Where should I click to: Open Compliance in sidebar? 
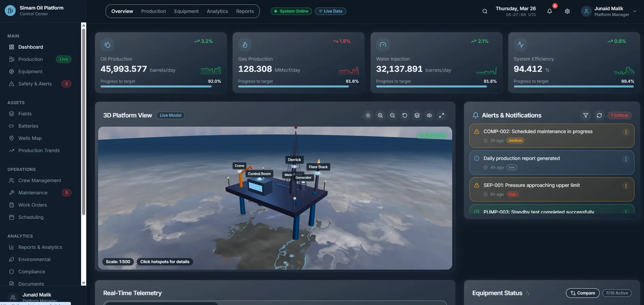[41, 272]
